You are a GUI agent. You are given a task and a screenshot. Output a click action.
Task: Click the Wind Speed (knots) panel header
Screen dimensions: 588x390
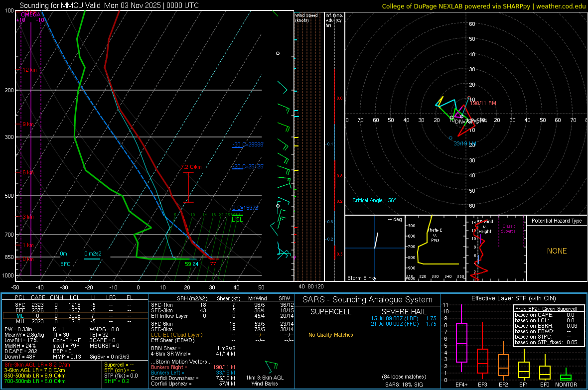(306, 18)
